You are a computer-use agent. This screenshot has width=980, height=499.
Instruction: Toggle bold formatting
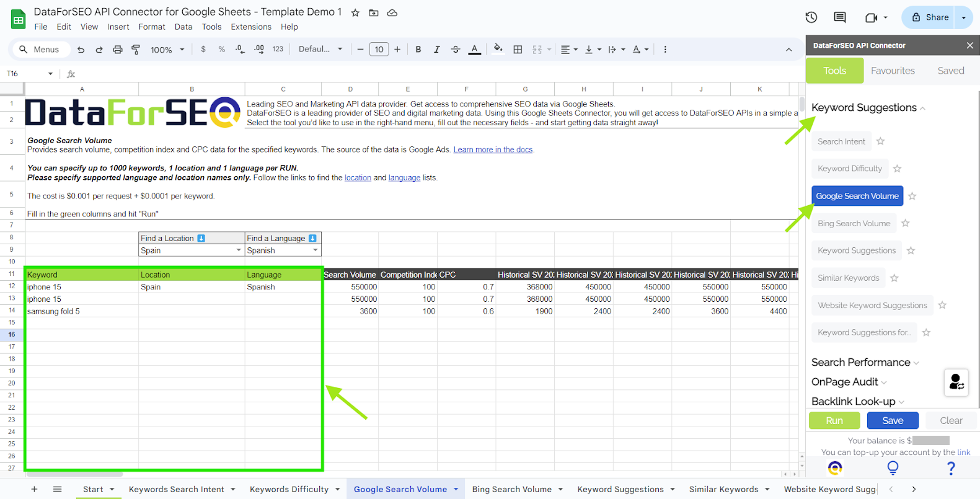click(418, 50)
